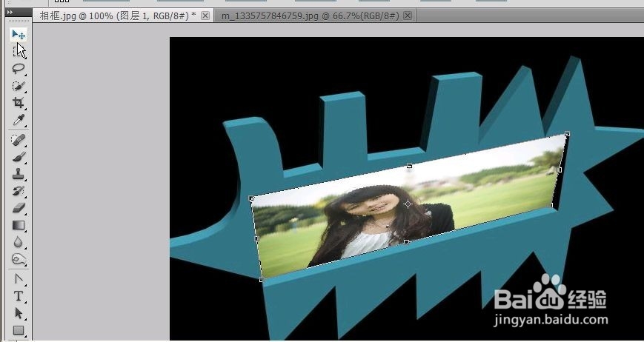Screen dimensions: 644x342
Task: Close the 相框.jpg document tab
Action: click(x=205, y=16)
